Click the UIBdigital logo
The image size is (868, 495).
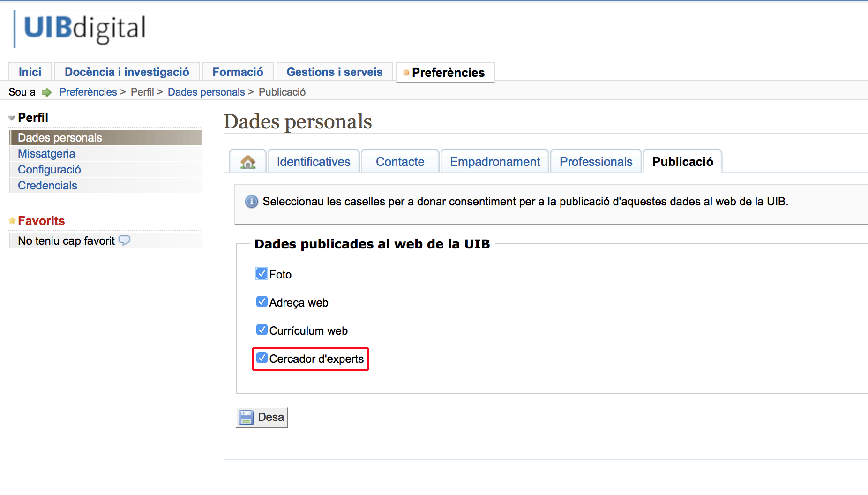point(81,29)
